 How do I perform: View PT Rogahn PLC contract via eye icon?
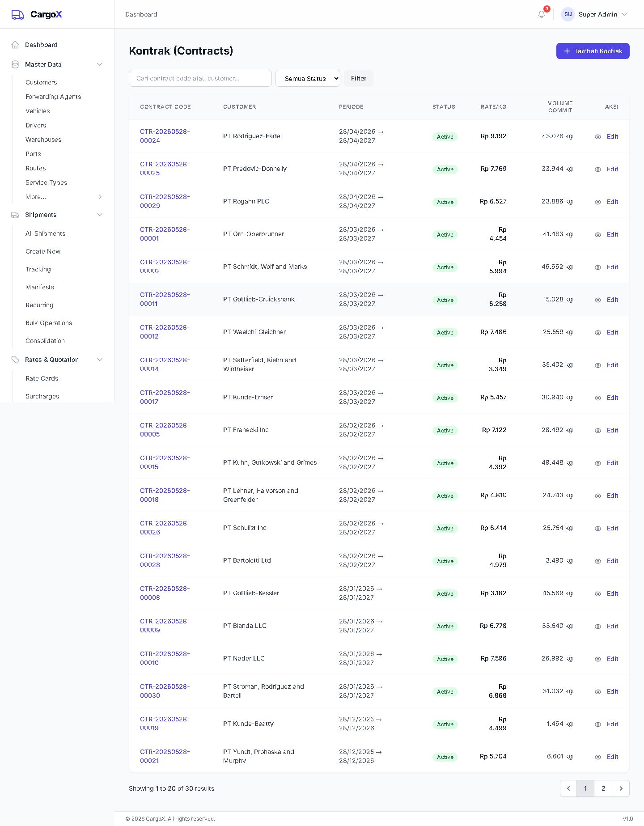598,202
